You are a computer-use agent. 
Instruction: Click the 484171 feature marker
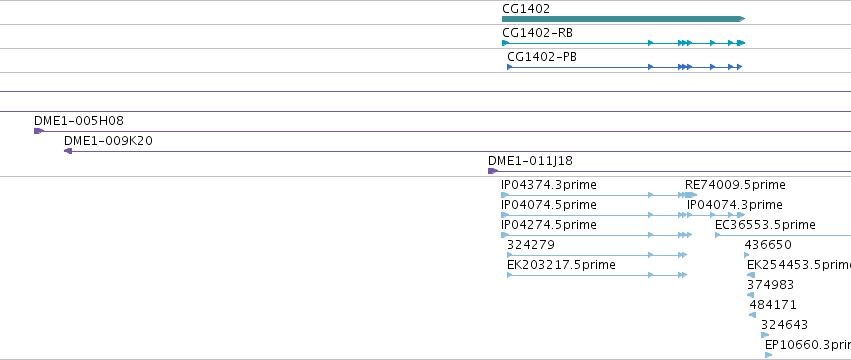pyautogui.click(x=753, y=315)
